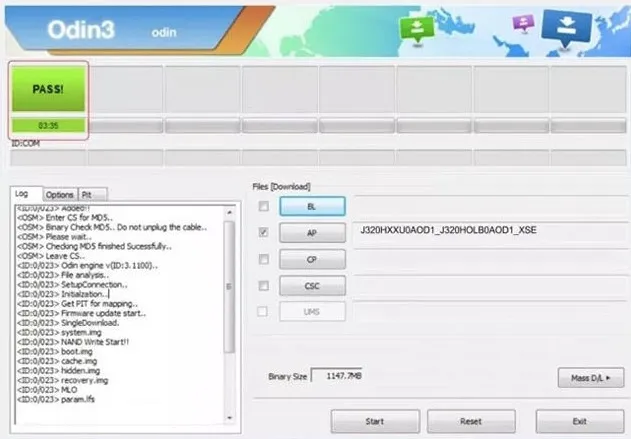Click the CSC file path field

(x=491, y=286)
